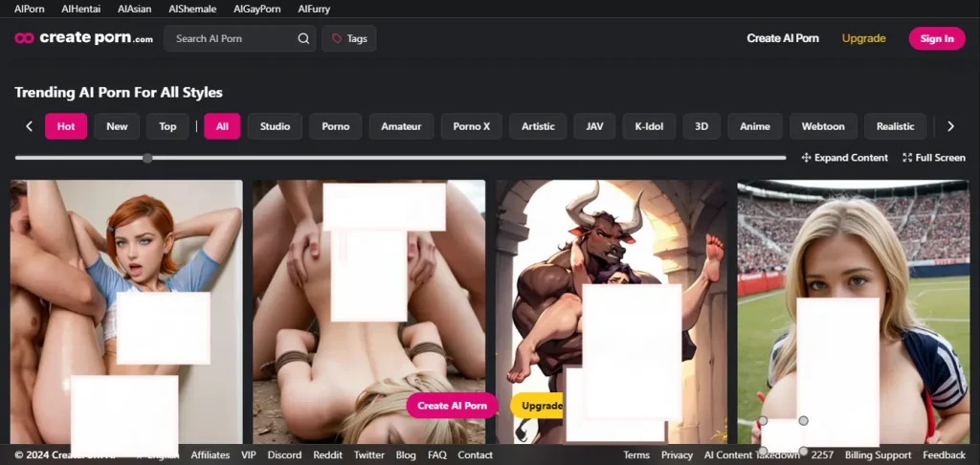Screen dimensions: 980x465
Task: Show more style filters with the right chevron
Action: tap(950, 126)
